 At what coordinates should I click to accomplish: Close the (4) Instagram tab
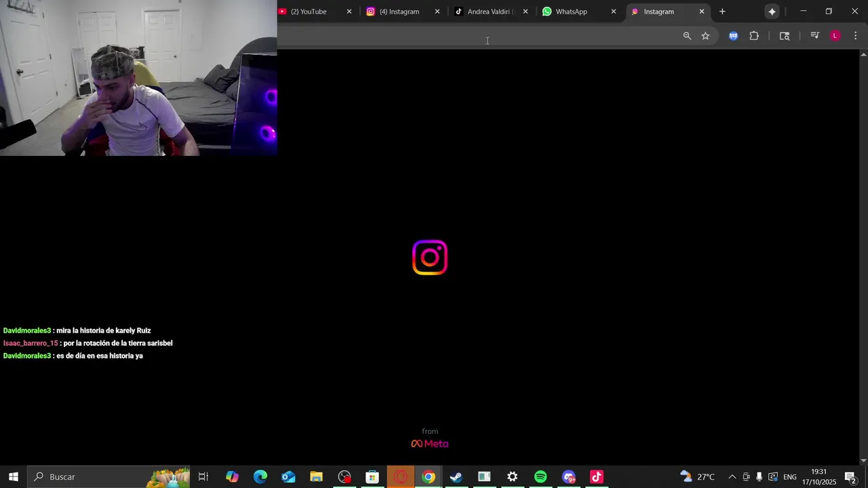click(437, 12)
